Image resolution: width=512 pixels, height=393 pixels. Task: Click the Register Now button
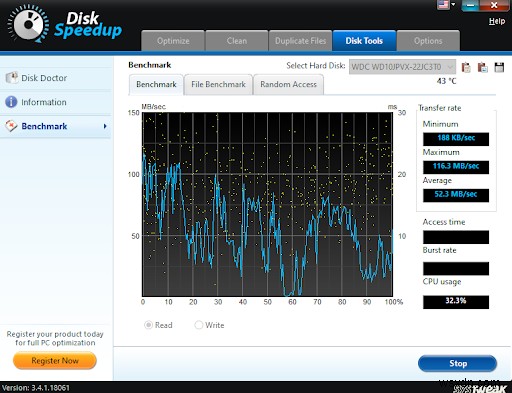55,361
